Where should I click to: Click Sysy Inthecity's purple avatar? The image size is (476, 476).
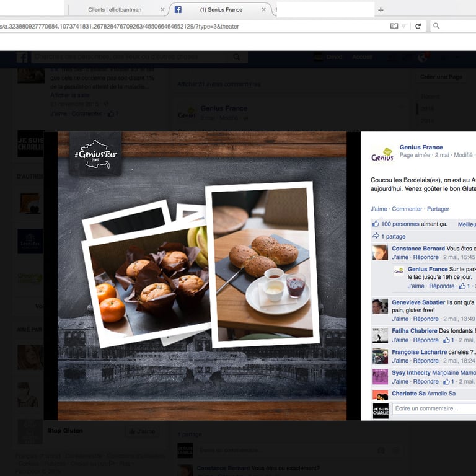[x=380, y=377]
